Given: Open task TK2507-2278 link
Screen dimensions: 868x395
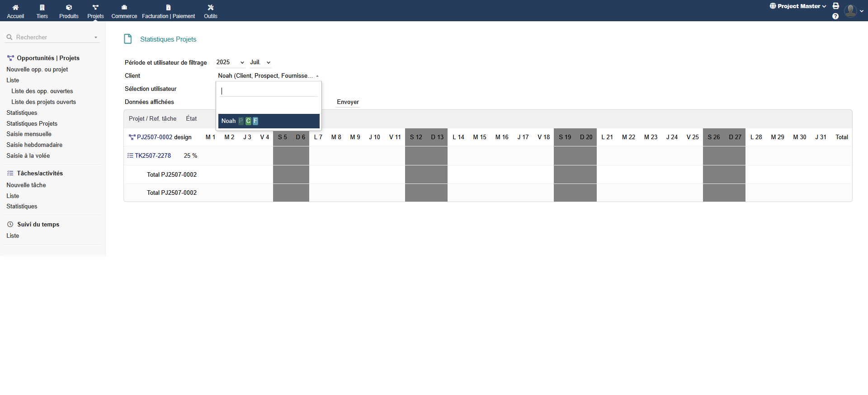Looking at the screenshot, I should coord(153,156).
